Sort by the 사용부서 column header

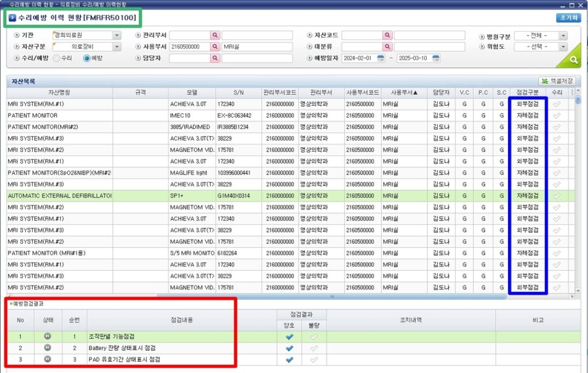404,92
